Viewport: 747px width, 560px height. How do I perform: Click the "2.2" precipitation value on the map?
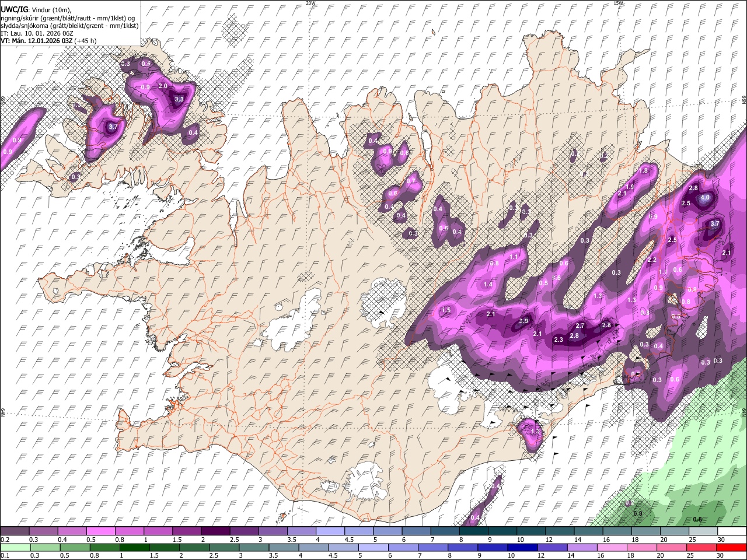tap(652, 260)
